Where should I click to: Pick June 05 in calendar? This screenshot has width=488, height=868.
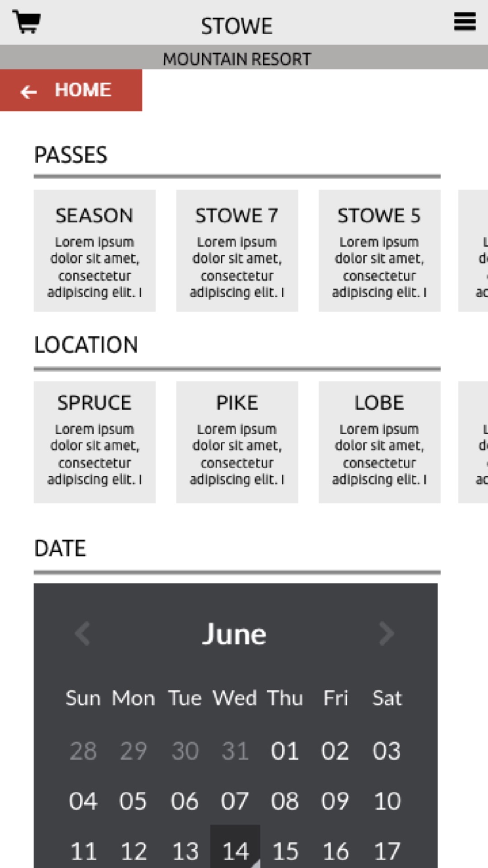(x=133, y=801)
